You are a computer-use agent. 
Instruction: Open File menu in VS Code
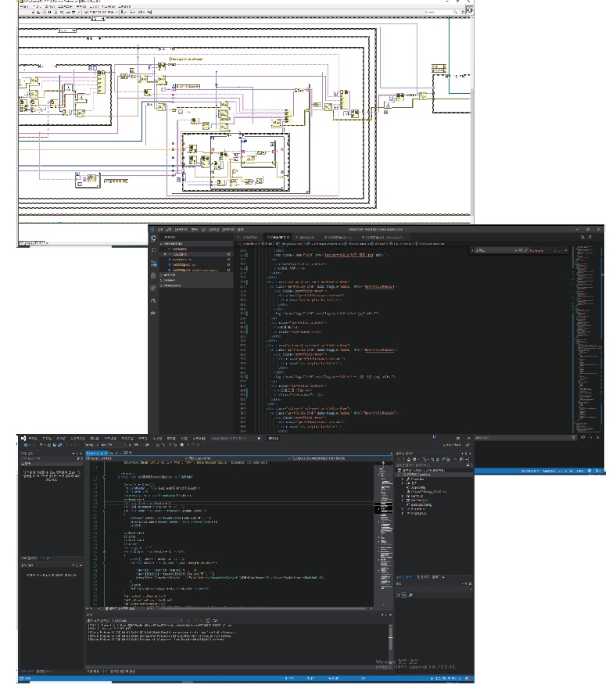160,229
